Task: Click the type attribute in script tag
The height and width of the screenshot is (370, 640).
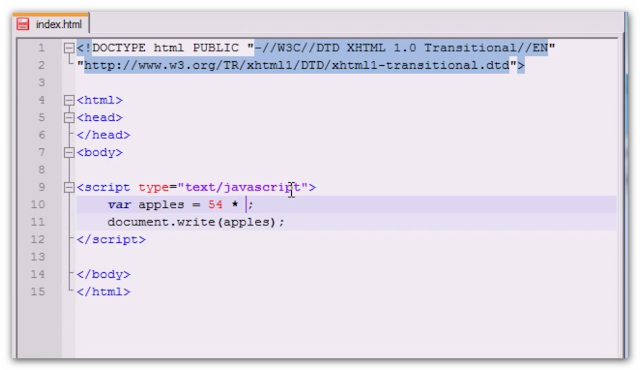Action: pos(153,188)
